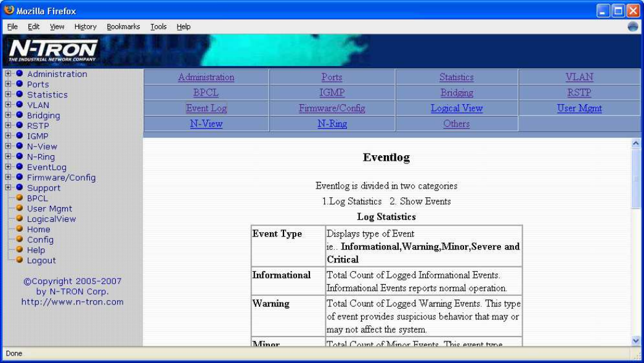Click orange bullet icon beside Config
Viewport: 644px width, 363px height.
[19, 239]
